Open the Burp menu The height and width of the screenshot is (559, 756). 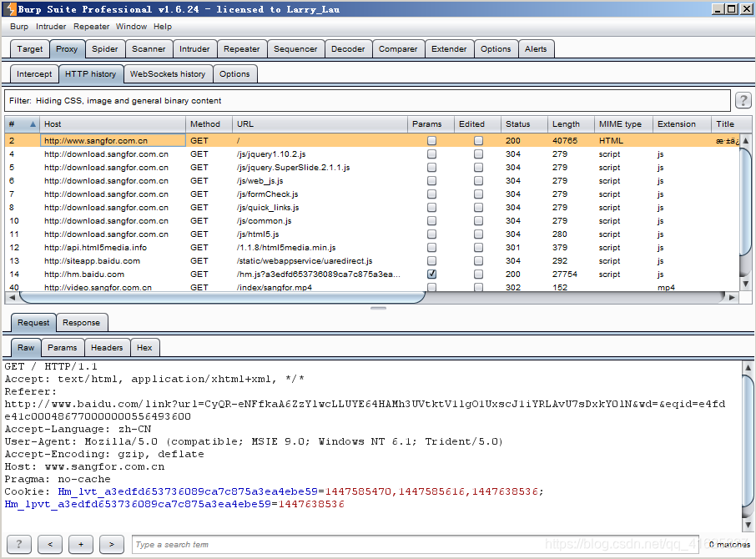click(19, 27)
